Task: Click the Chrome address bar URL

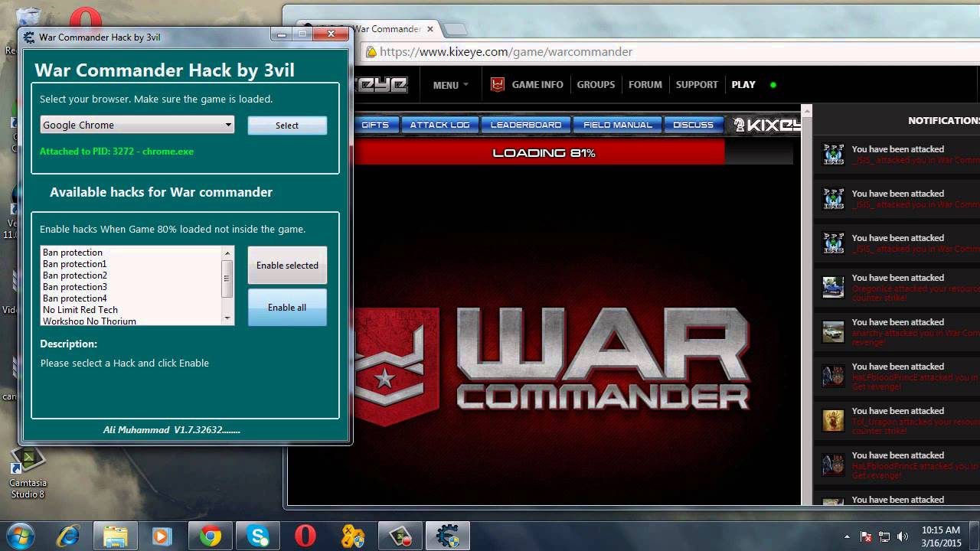Action: coord(506,52)
